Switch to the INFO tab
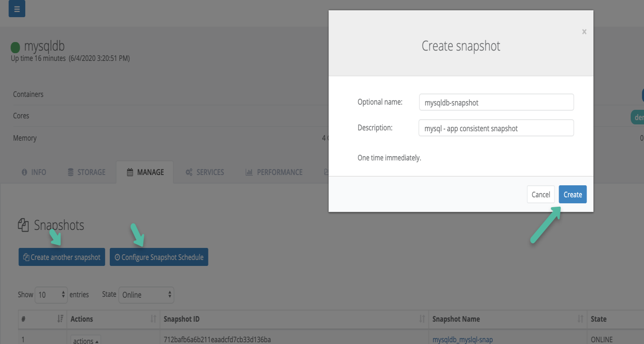 [34, 172]
